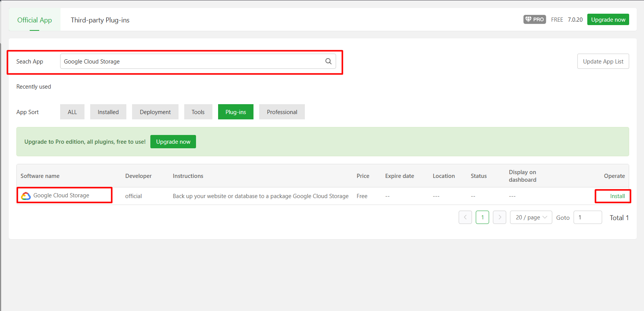Click the Operate column header
This screenshot has width=644, height=311.
click(614, 176)
